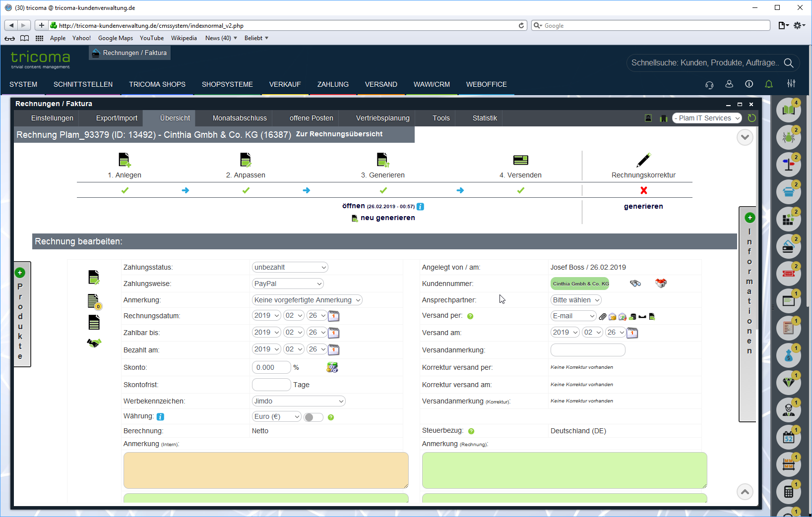Expand the Informationen side panel
The image size is (812, 517).
tap(750, 218)
